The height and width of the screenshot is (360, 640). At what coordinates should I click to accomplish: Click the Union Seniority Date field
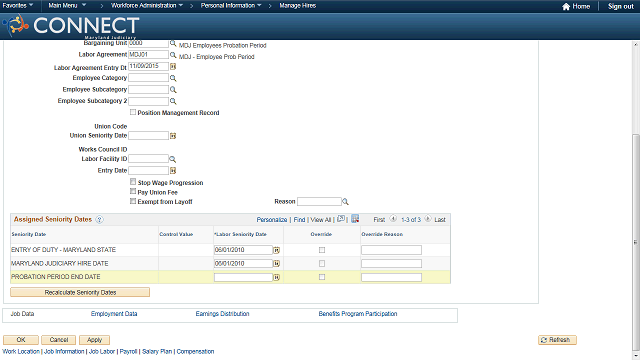click(149, 136)
